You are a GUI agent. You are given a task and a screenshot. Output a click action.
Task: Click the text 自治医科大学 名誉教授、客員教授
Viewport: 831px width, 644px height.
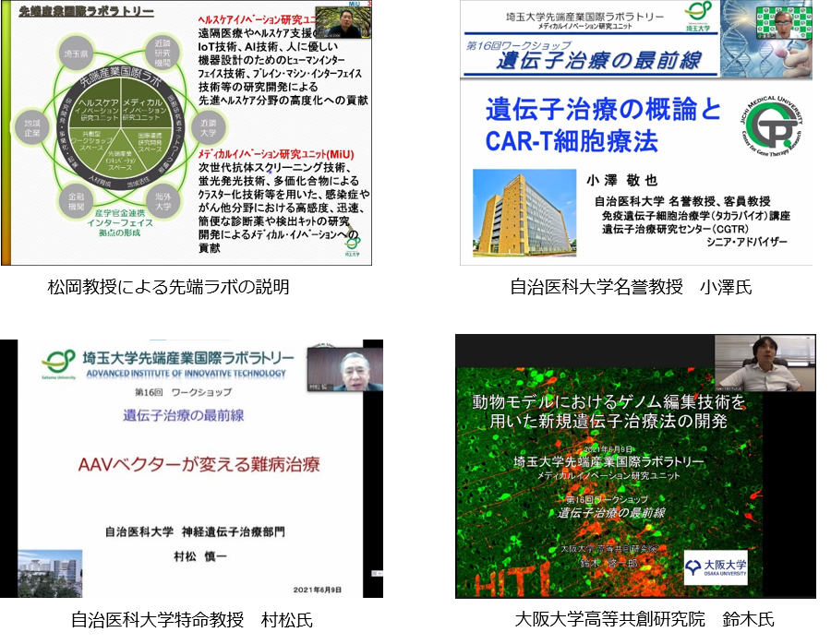click(x=682, y=201)
